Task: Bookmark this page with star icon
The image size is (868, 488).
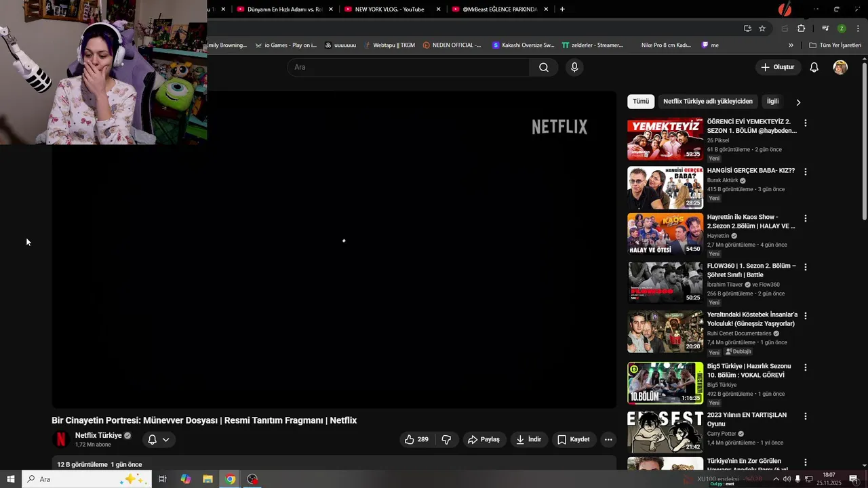Action: [x=762, y=28]
